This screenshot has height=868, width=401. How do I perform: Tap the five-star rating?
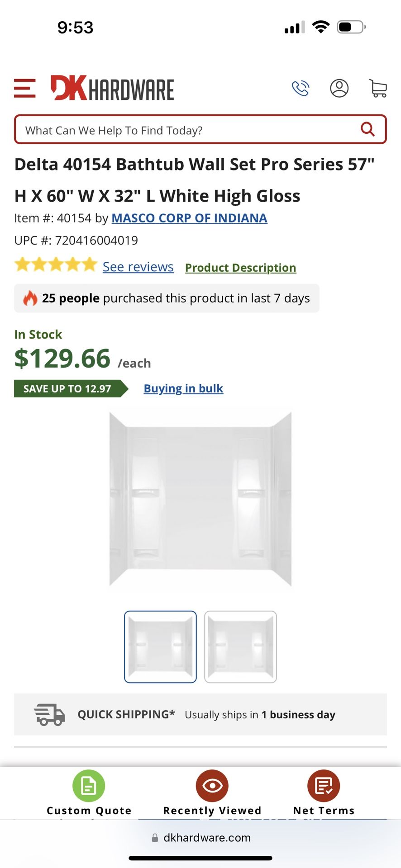coord(56,264)
